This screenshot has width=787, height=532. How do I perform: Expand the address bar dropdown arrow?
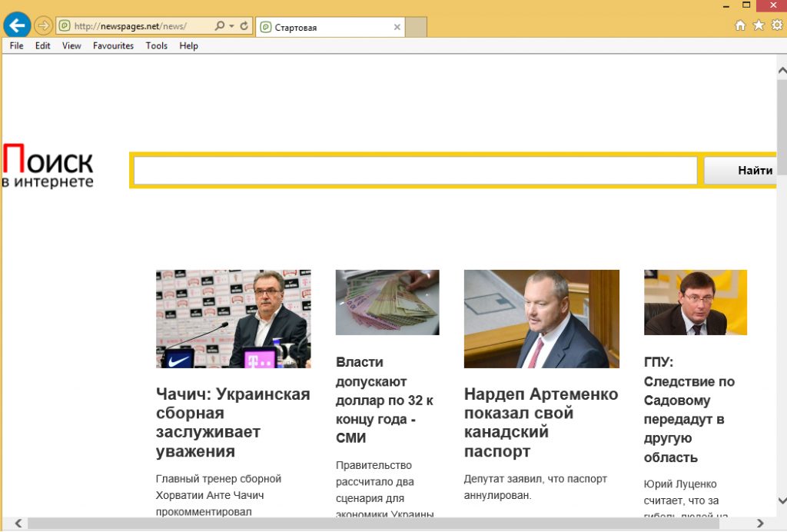click(231, 26)
